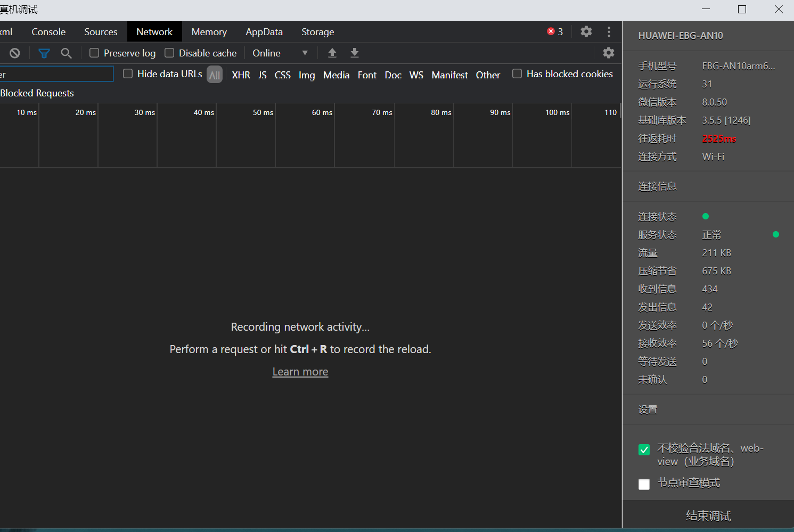Screen dimensions: 794x532
Task: Close the 真机调试 window
Action: click(779, 10)
